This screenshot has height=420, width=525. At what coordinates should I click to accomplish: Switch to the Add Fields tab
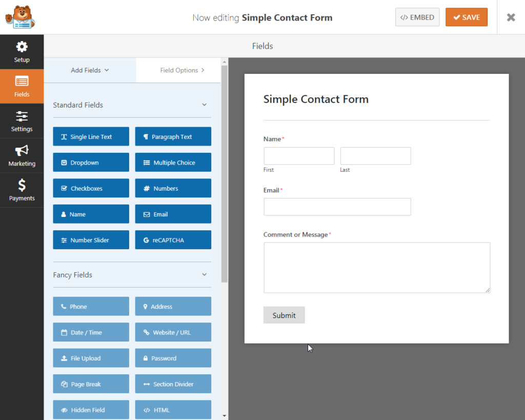(90, 70)
